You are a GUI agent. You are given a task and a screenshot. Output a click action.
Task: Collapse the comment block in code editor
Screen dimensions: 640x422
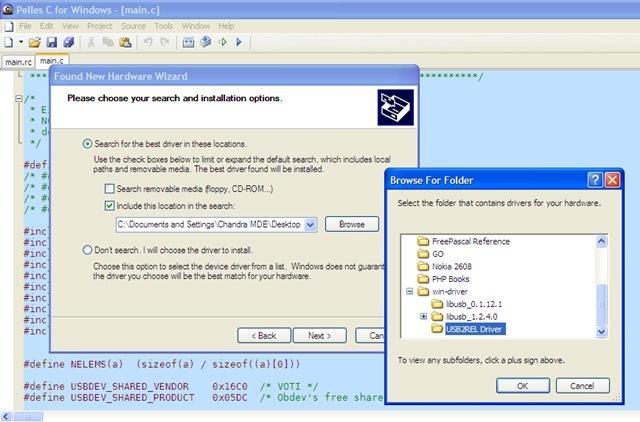(19, 98)
